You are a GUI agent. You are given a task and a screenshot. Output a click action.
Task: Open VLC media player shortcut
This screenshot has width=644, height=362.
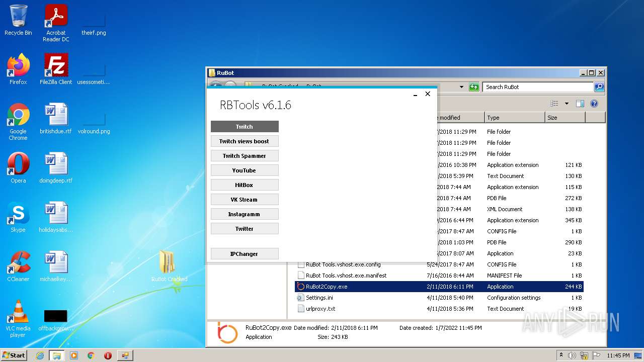[x=18, y=319]
